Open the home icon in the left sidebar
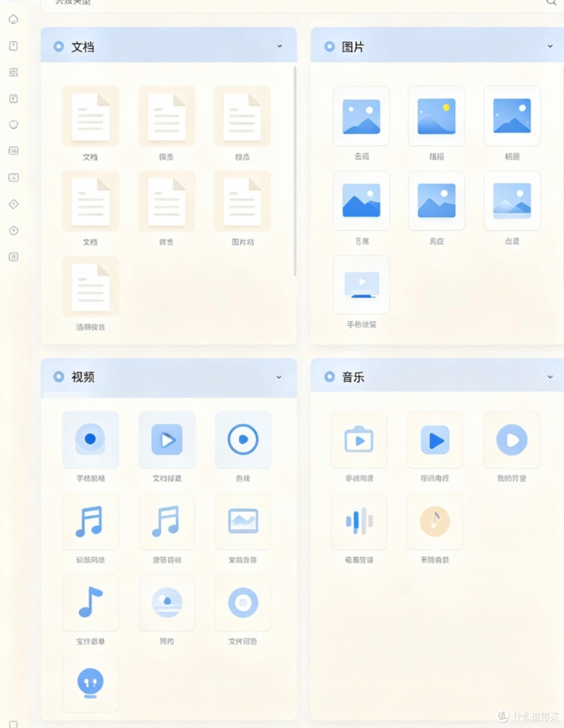Image resolution: width=564 pixels, height=728 pixels. (14, 19)
